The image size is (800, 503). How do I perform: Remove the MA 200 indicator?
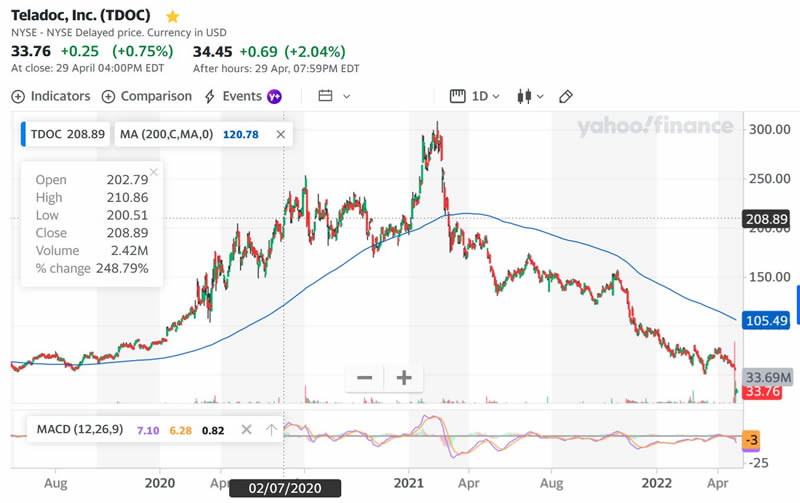(281, 134)
